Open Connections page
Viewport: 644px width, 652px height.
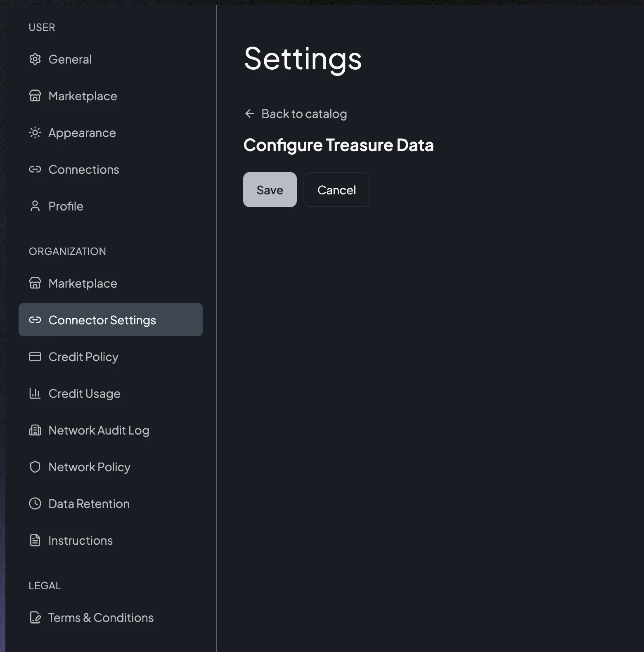pos(111,170)
